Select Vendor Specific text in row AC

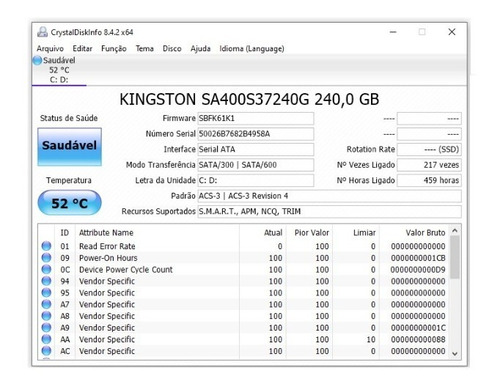click(107, 351)
